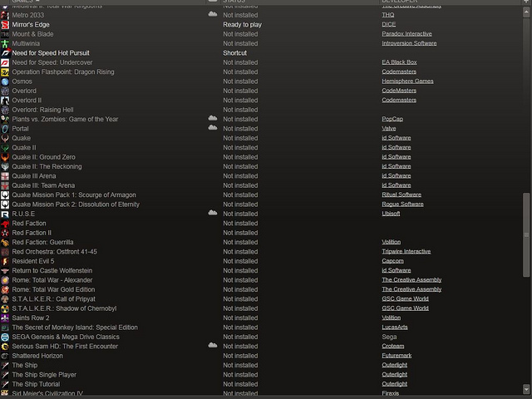
Task: Click the Quake II: Ground Zero icon
Action: click(x=5, y=157)
